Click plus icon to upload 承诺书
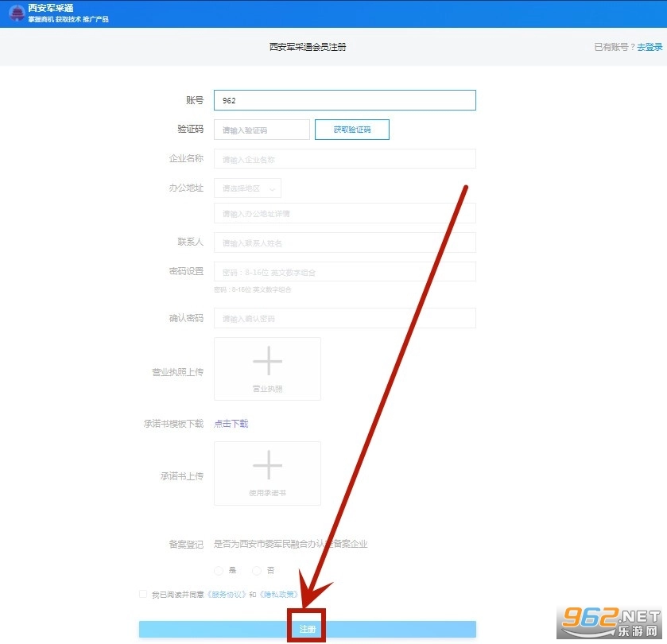The height and width of the screenshot is (644, 667). point(267,465)
